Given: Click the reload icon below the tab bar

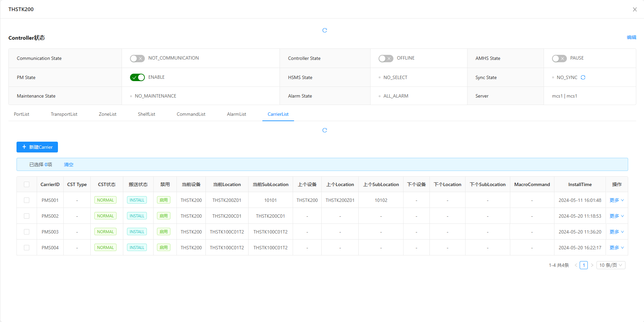Looking at the screenshot, I should [325, 130].
